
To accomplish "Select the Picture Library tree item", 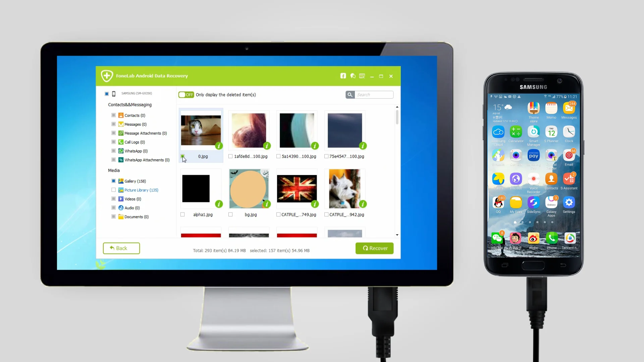I will pos(141,190).
